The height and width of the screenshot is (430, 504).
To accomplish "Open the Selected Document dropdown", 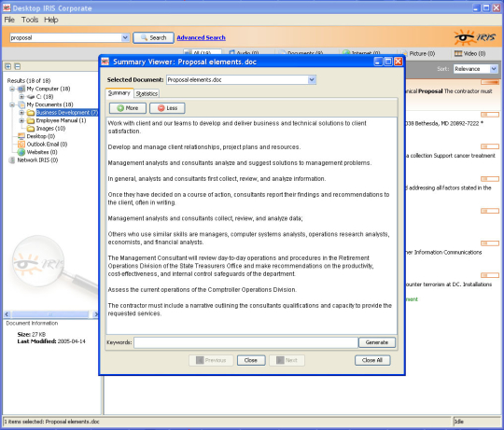I will 312,79.
